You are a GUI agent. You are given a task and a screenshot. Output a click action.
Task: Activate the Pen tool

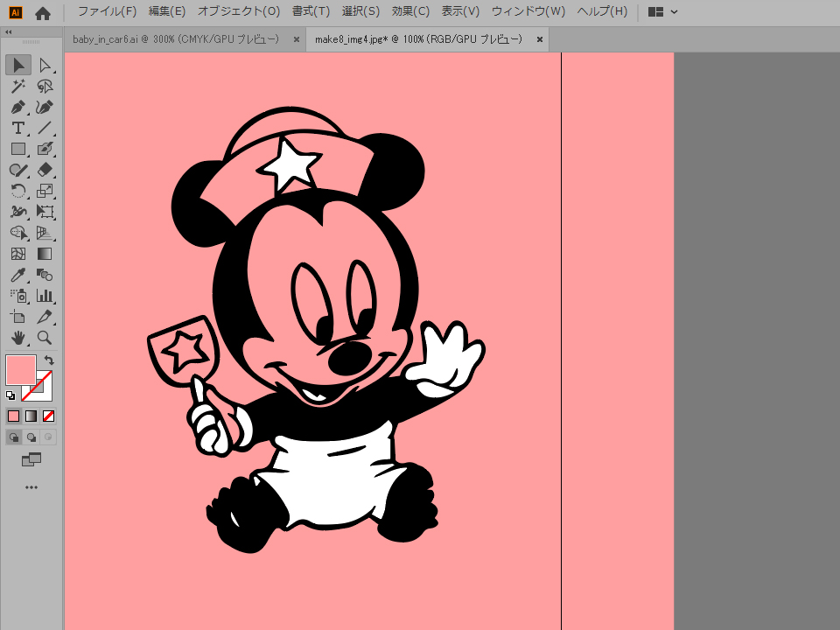click(x=18, y=107)
